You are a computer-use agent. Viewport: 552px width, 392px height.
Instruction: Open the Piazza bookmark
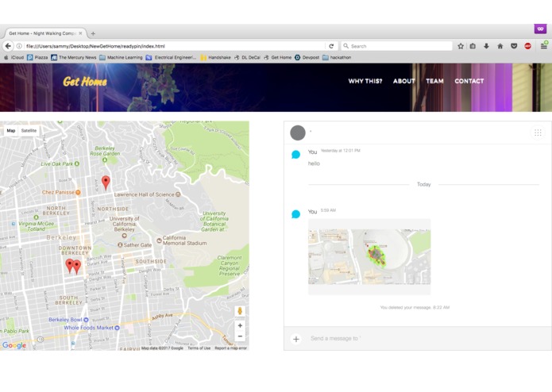tap(37, 57)
